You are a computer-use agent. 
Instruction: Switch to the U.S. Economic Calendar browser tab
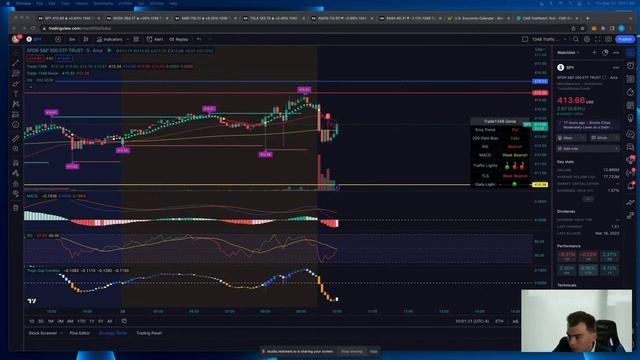tap(478, 18)
